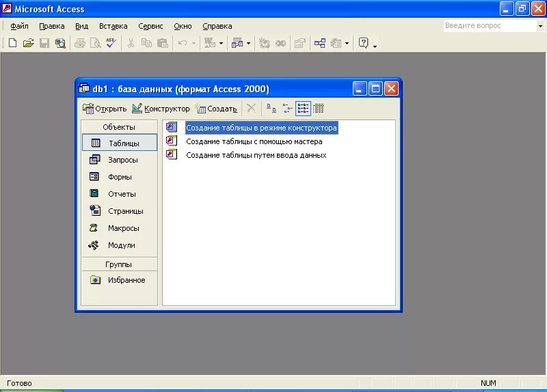Switch to Small icons view
This screenshot has width=547, height=392.
pyautogui.click(x=287, y=109)
